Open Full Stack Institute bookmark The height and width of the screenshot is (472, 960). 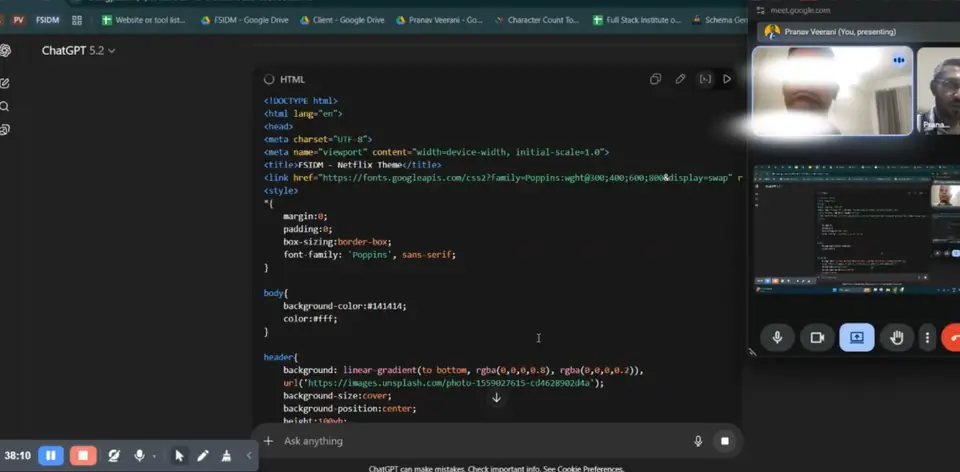tap(637, 20)
